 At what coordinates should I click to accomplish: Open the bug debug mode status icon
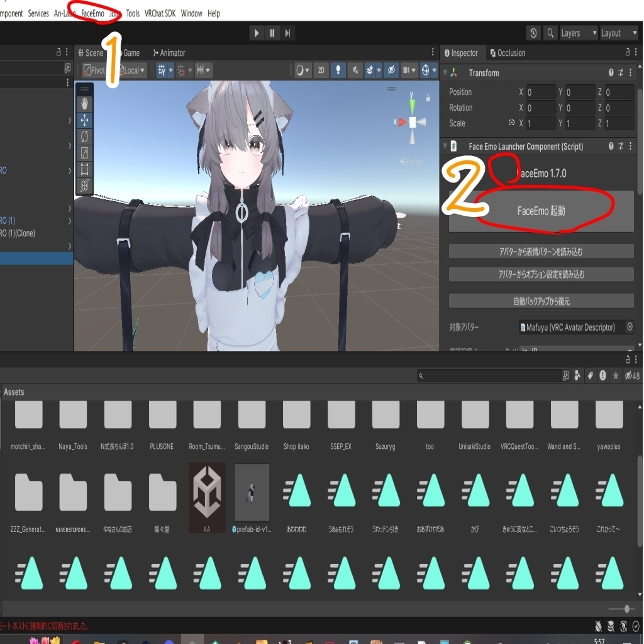[598, 626]
